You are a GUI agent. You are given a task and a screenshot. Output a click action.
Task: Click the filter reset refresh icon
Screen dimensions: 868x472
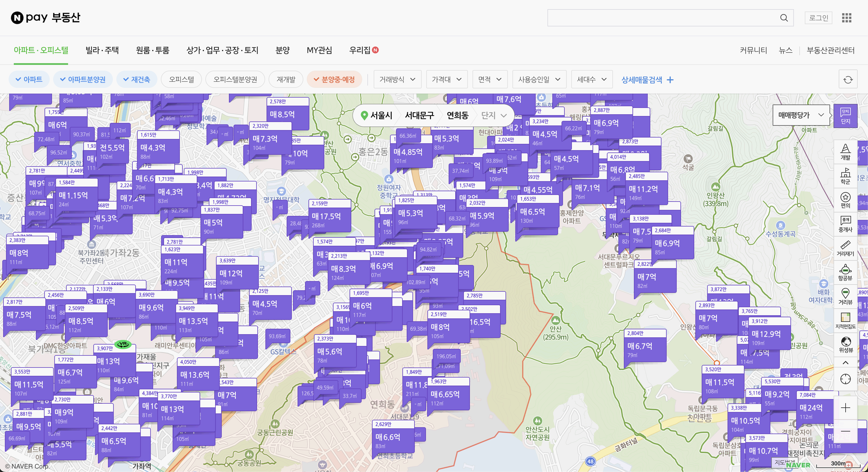click(x=848, y=80)
